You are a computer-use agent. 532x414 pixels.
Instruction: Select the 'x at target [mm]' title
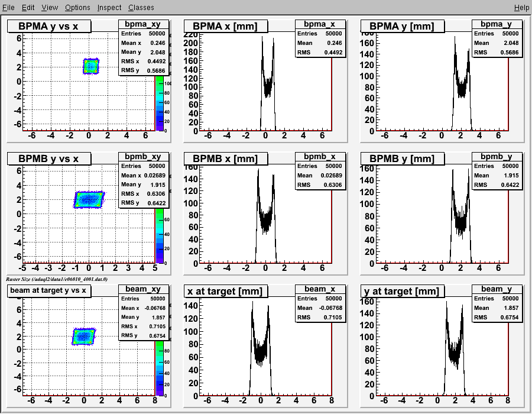coord(225,291)
